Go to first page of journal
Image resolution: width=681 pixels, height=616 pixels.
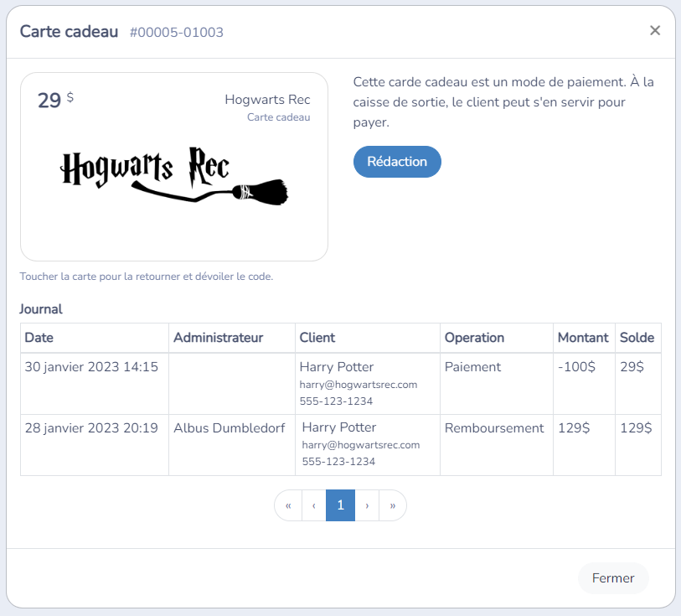[288, 505]
